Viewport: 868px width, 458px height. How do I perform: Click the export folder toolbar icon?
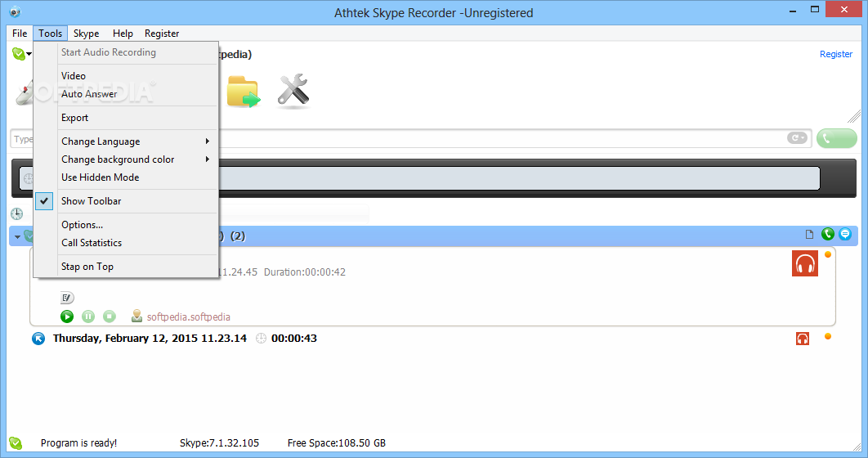tap(243, 92)
